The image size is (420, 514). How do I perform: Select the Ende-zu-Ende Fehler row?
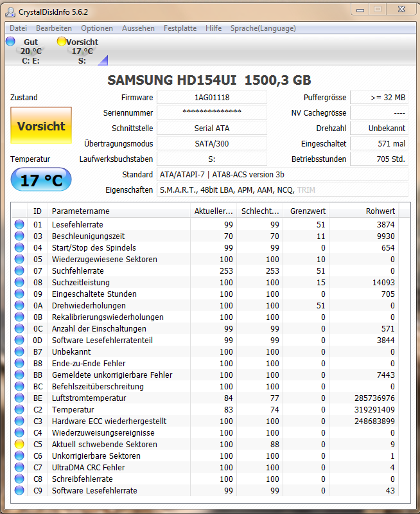pos(206,363)
